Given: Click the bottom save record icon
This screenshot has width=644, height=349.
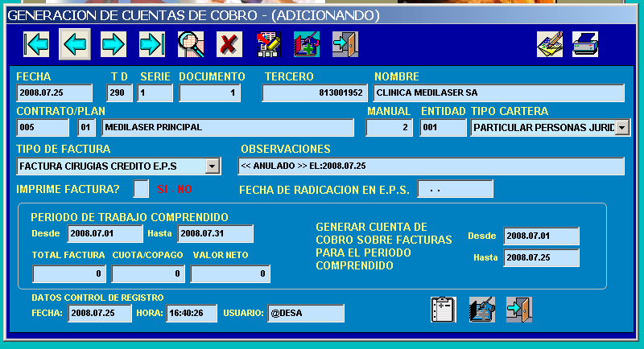Looking at the screenshot, I should pyautogui.click(x=481, y=310).
